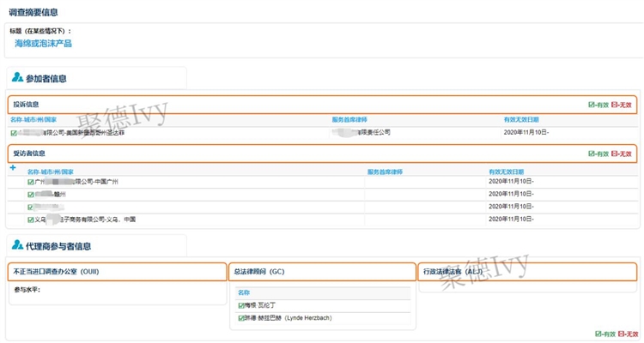
Task: Click the green 有效 icon in 投诉信息 header
Action: coord(592,105)
